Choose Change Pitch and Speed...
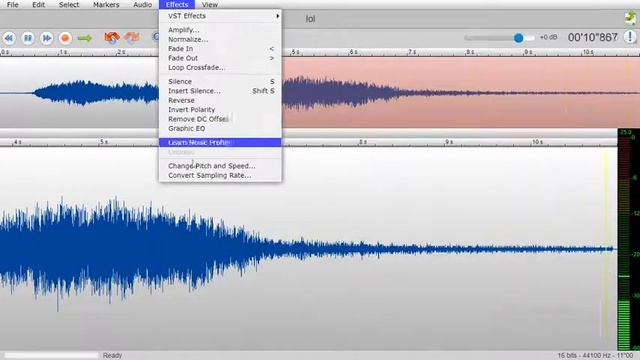 pos(220,166)
